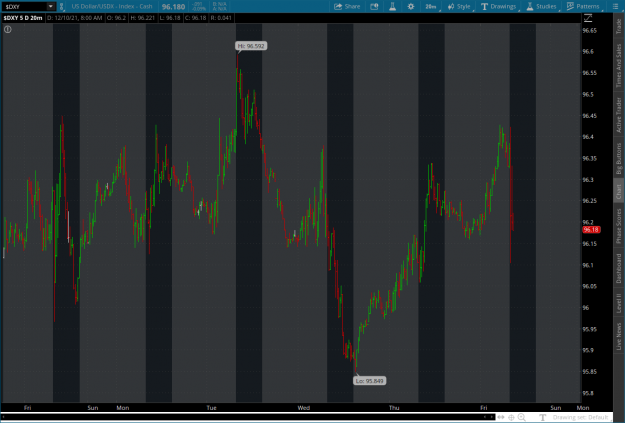Viewport: 625px width, 423px height.
Task: Open the Dashboard sidebar tab
Action: pos(619,268)
